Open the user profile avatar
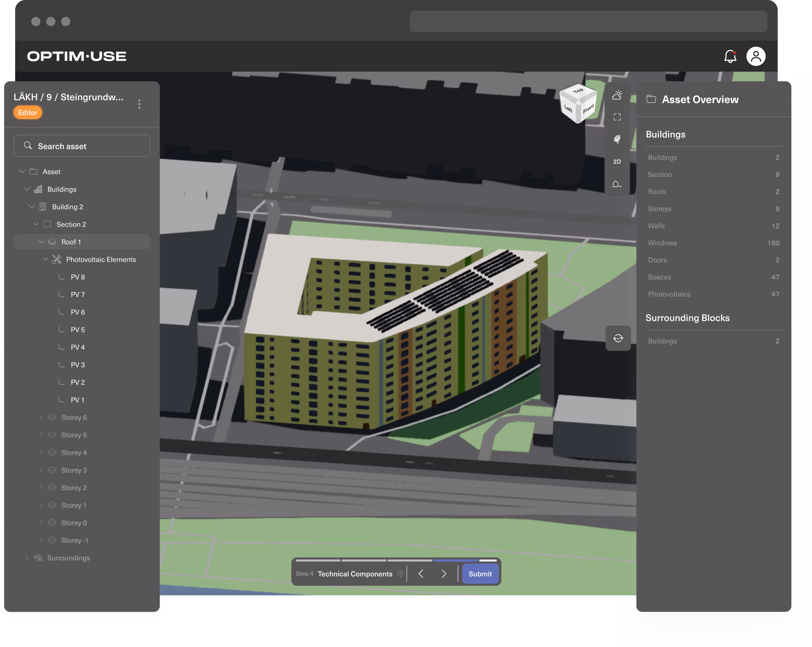This screenshot has width=812, height=647. [x=756, y=57]
